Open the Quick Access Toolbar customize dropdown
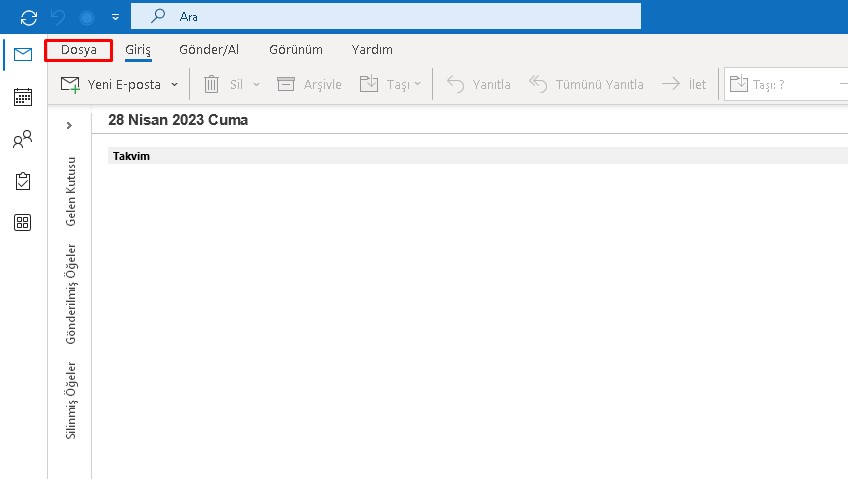The width and height of the screenshot is (848, 479). tap(116, 17)
